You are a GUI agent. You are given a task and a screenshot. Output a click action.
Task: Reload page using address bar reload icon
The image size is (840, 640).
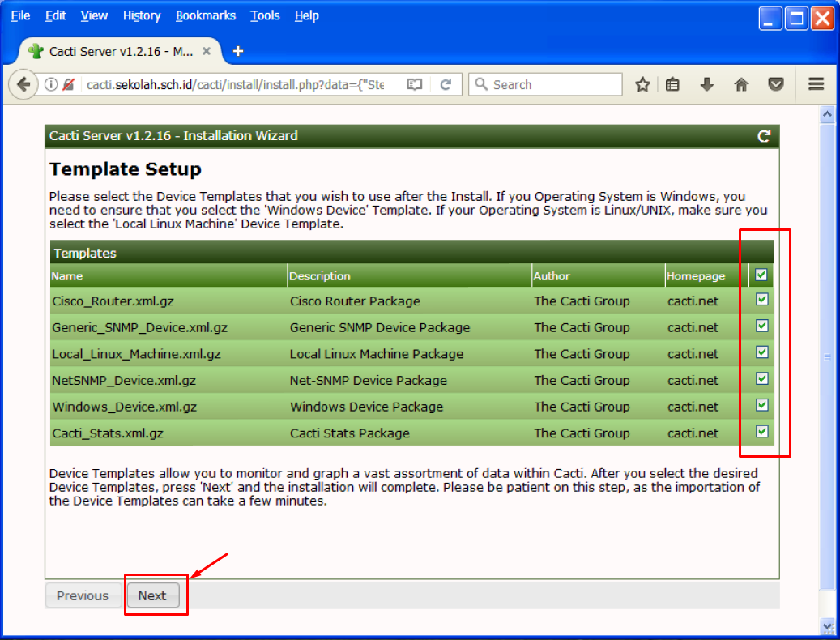tap(446, 84)
